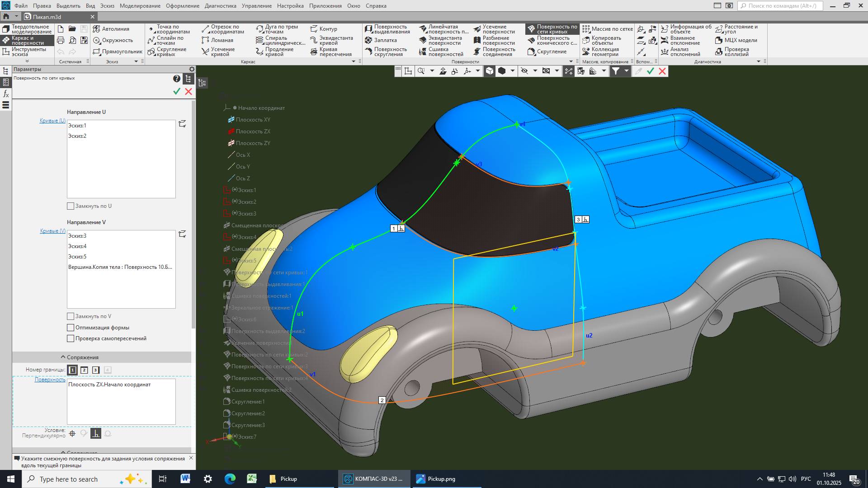Enable the Замкнуть по U checkbox
Image resolution: width=868 pixels, height=488 pixels.
71,206
